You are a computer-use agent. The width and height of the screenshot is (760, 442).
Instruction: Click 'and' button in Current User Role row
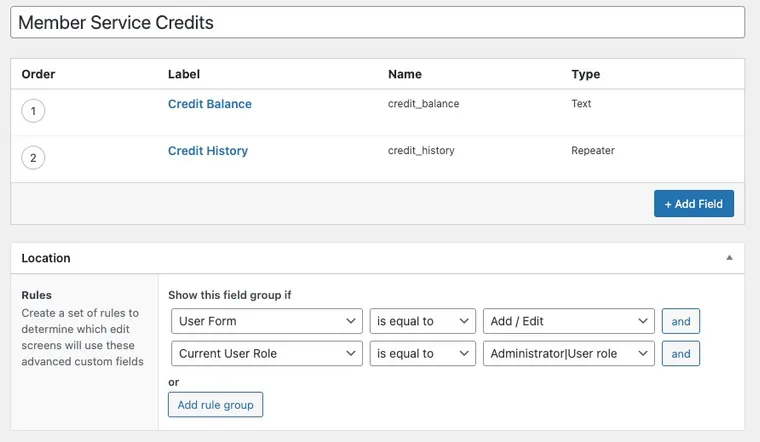[681, 353]
